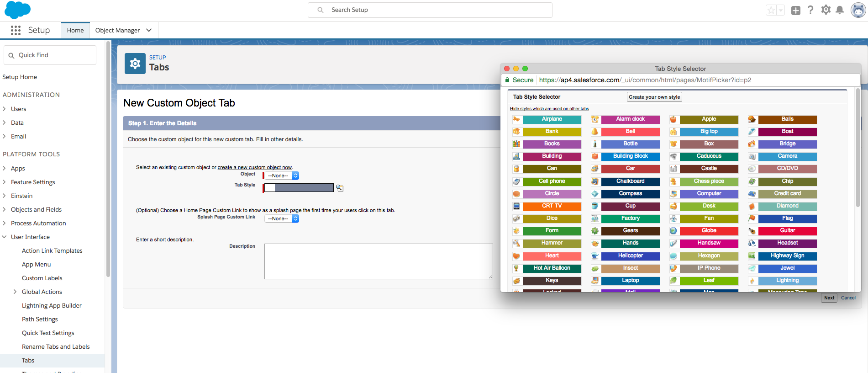
Task: Open Custom Labels in sidebar
Action: pyautogui.click(x=42, y=278)
